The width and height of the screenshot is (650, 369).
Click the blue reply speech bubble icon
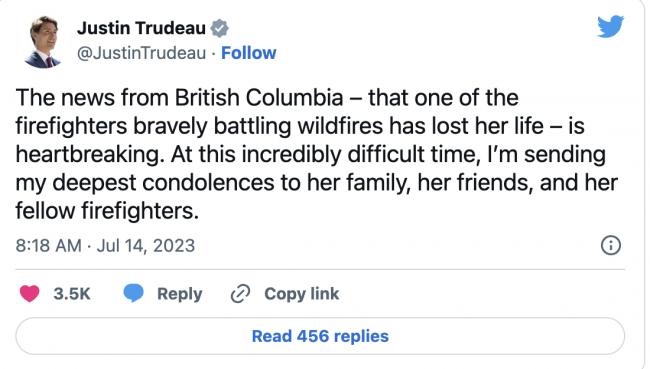pos(133,293)
